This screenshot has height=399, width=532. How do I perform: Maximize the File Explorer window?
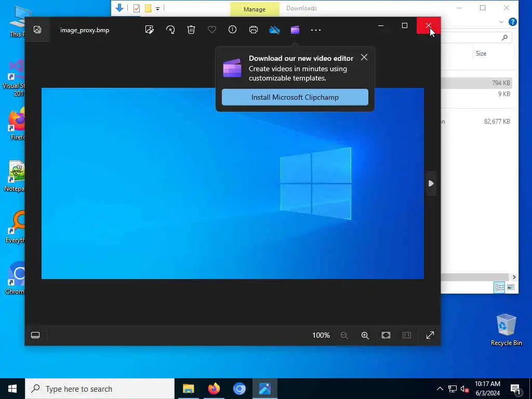tap(483, 8)
